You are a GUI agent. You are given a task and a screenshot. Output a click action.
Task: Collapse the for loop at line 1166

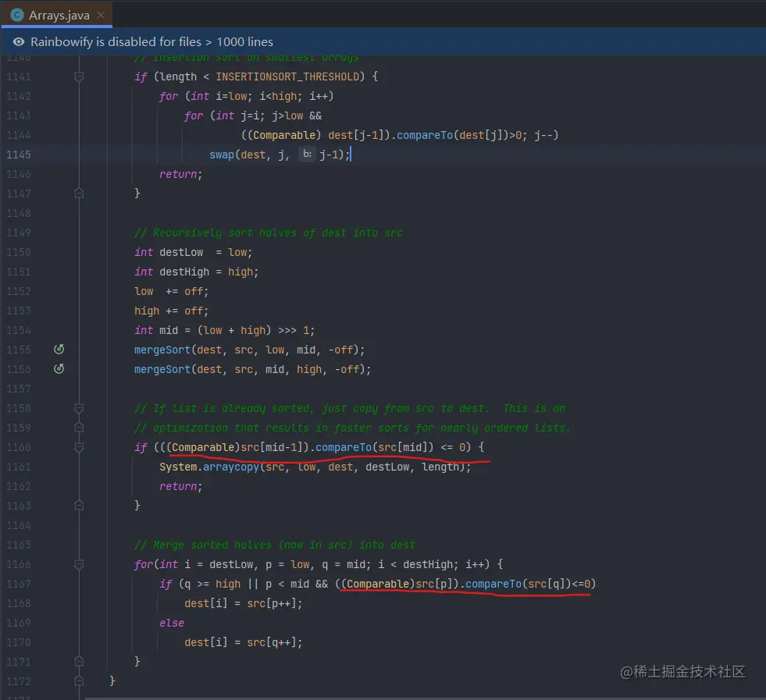[79, 564]
